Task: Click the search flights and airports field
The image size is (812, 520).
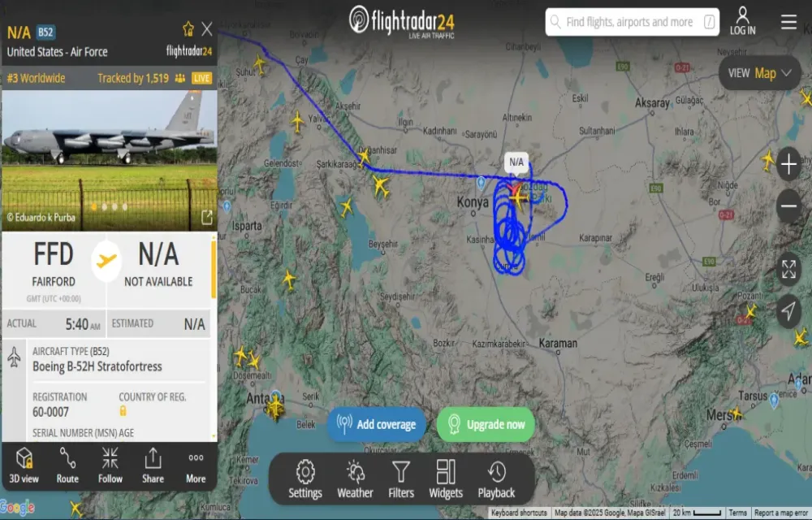Action: [x=632, y=22]
